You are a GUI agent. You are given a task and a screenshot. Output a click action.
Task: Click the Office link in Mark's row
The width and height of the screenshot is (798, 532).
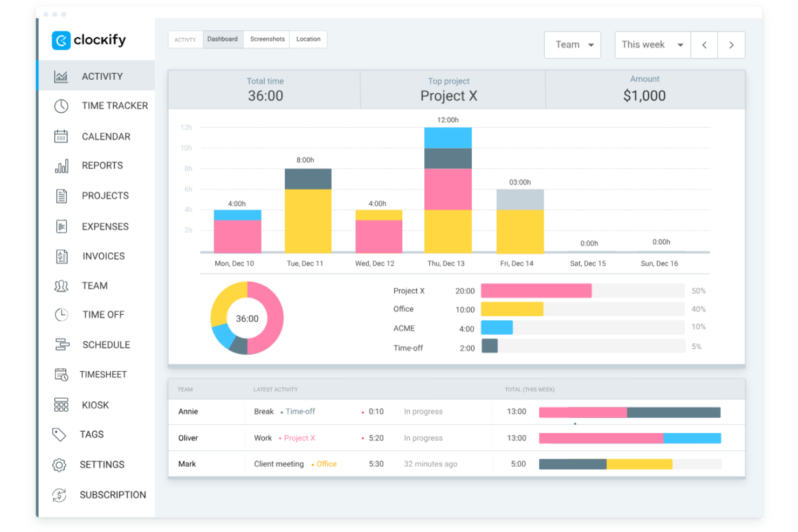[326, 464]
